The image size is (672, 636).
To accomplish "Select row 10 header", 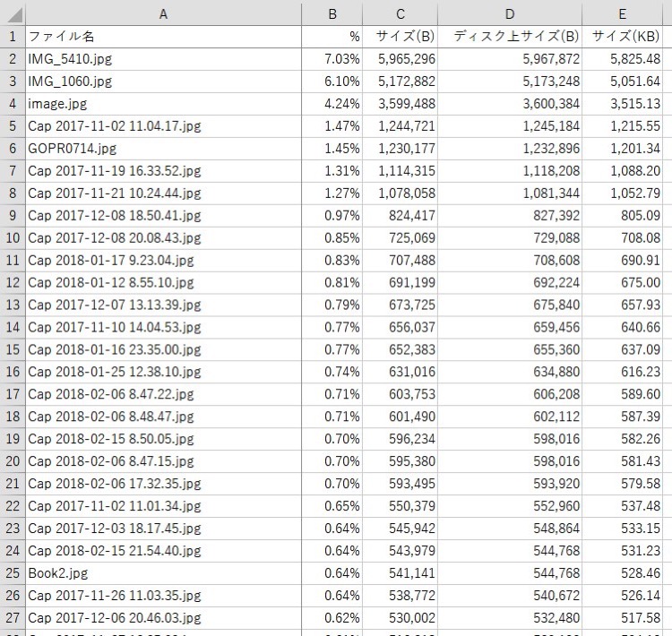I will 13,237.
